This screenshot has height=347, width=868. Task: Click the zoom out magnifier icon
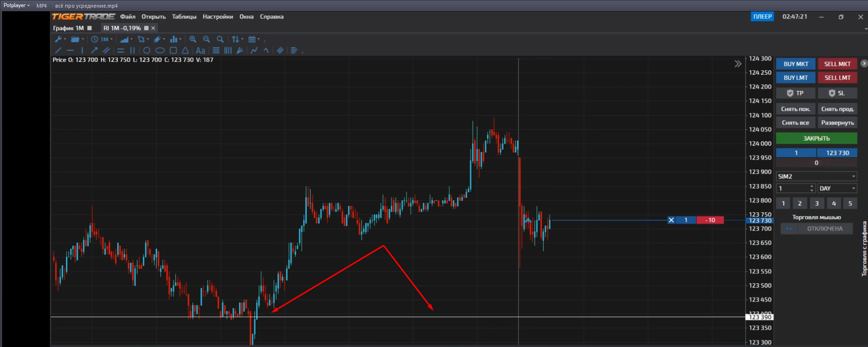click(207, 39)
